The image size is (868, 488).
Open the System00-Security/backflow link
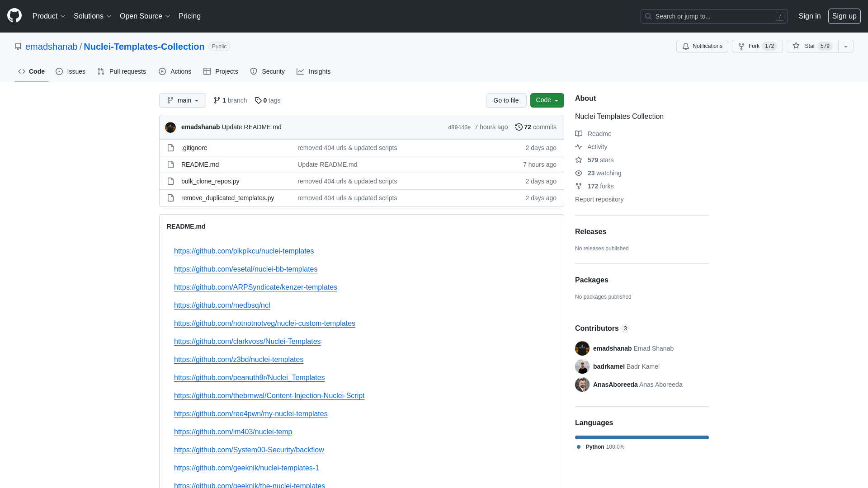click(x=249, y=450)
